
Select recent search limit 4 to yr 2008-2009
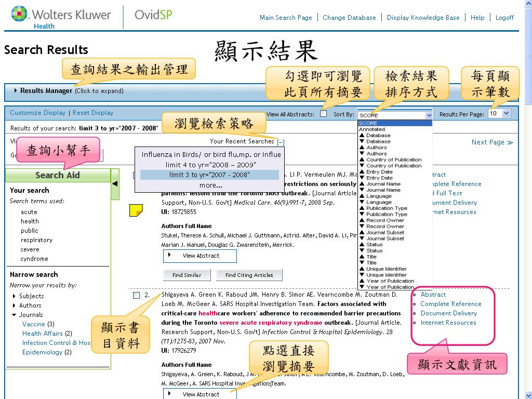[x=210, y=165]
